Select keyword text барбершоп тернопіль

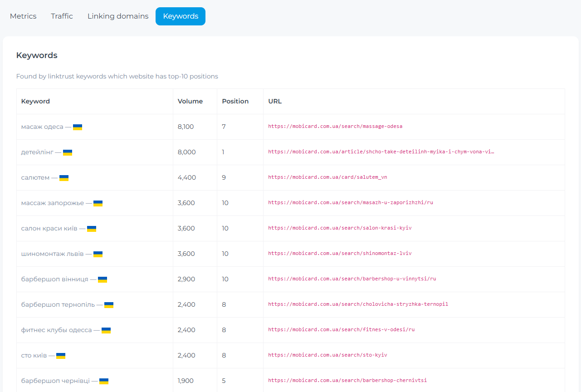point(58,305)
